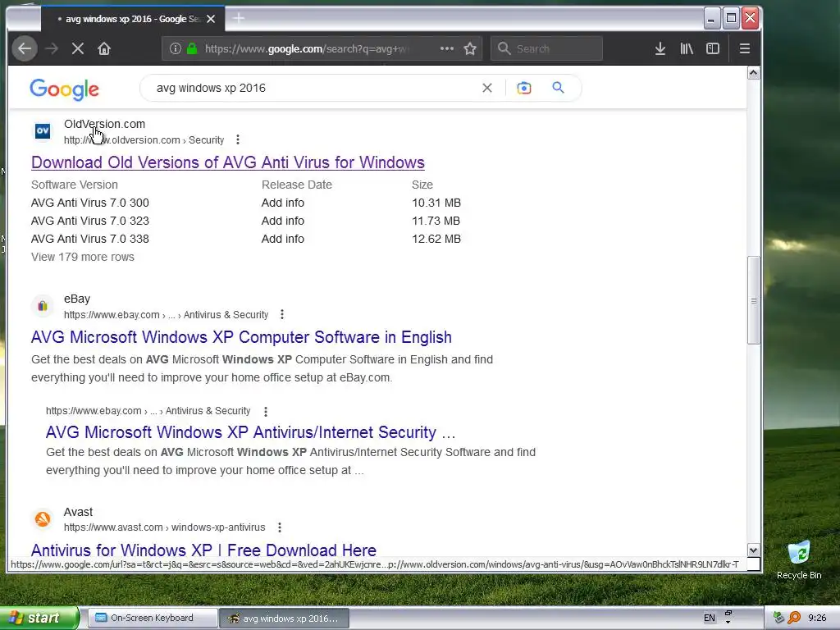Click the 12.62 MB size value

tap(436, 239)
